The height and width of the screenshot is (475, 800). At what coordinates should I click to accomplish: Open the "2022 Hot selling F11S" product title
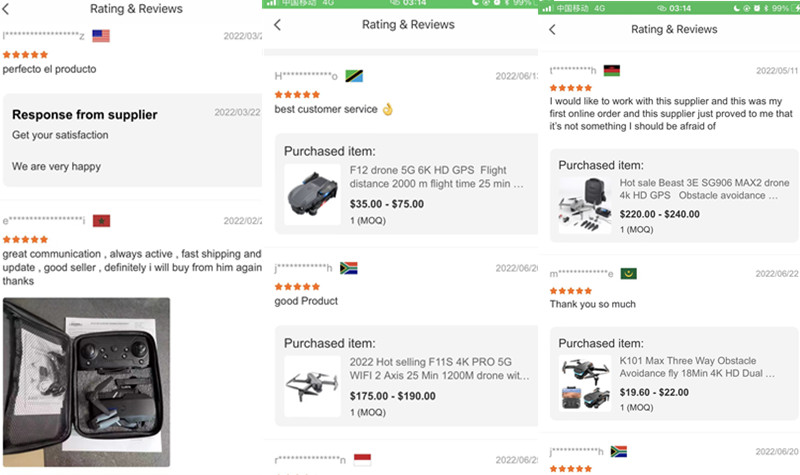[439, 369]
